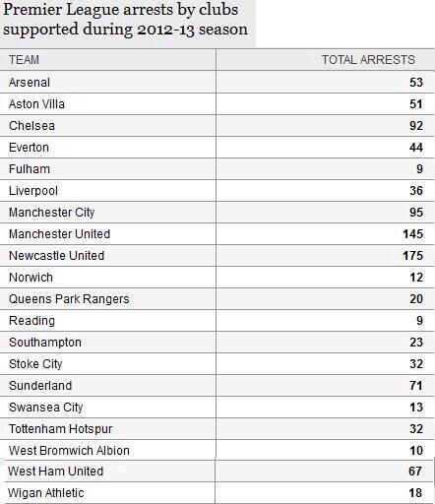Click Manchester United's 145 arrests value
Image resolution: width=435 pixels, height=504 pixels.
click(412, 234)
